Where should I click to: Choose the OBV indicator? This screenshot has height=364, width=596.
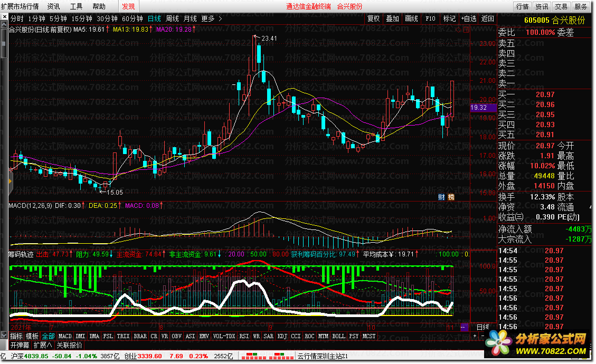176,336
